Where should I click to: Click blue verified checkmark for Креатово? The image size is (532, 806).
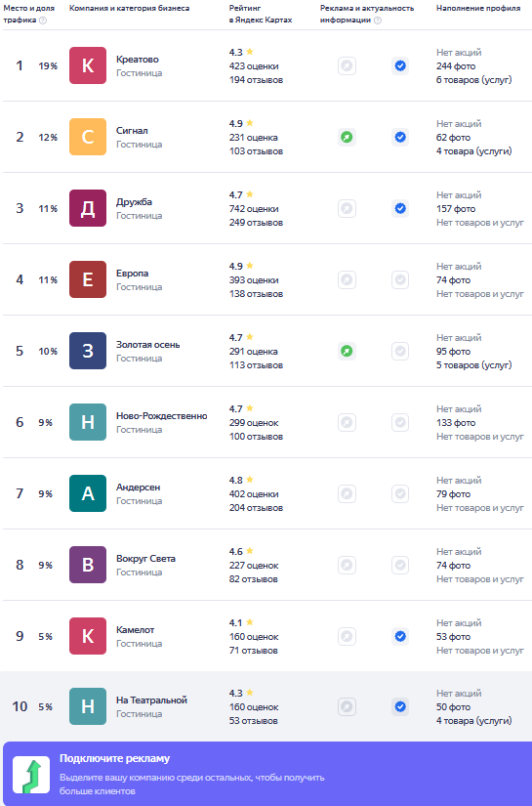pyautogui.click(x=400, y=65)
